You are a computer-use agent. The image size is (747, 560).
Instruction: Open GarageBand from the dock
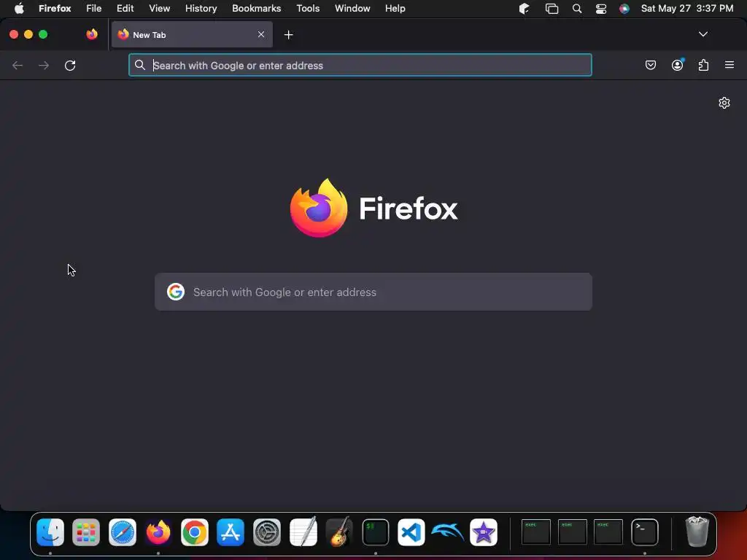pos(339,532)
